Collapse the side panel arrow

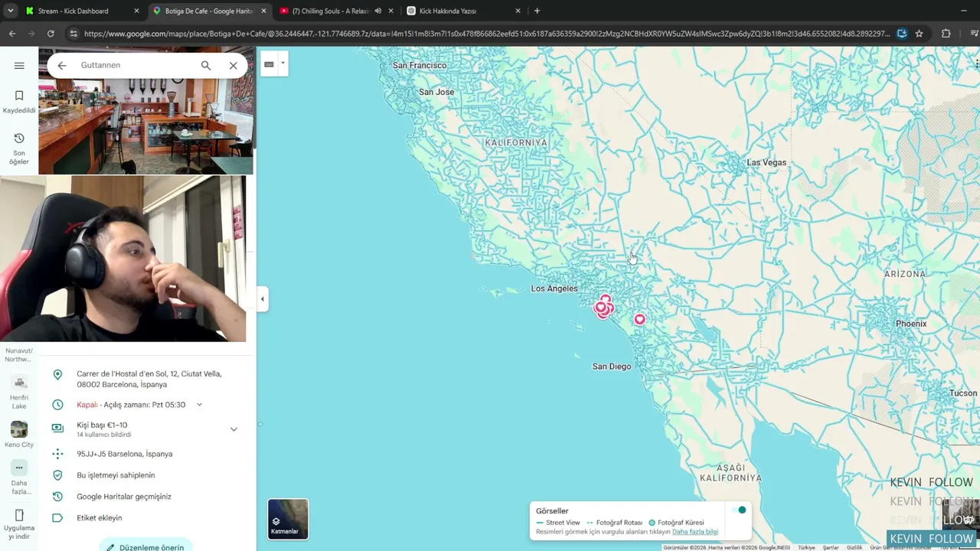(x=263, y=299)
